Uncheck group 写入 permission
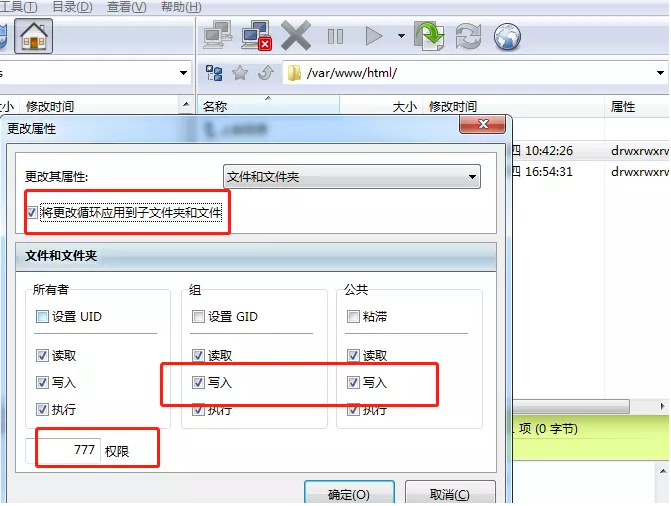 coord(198,382)
